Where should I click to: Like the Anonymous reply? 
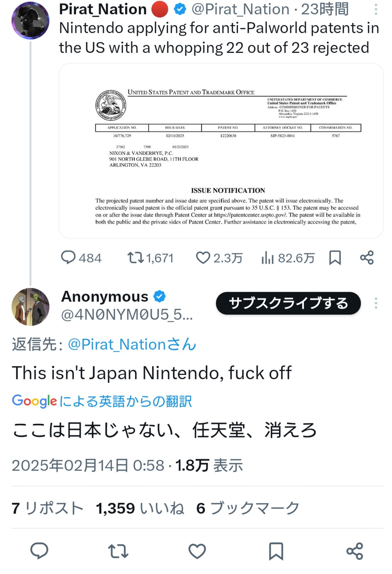click(x=197, y=551)
